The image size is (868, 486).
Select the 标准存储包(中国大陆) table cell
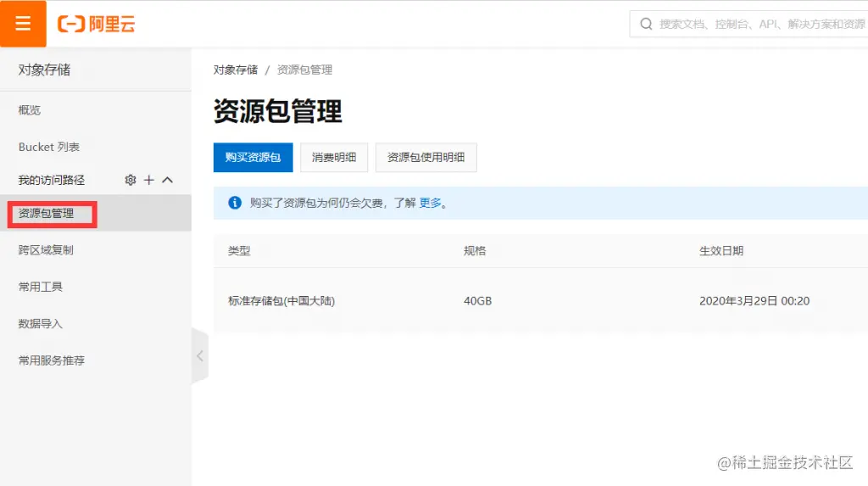(281, 301)
